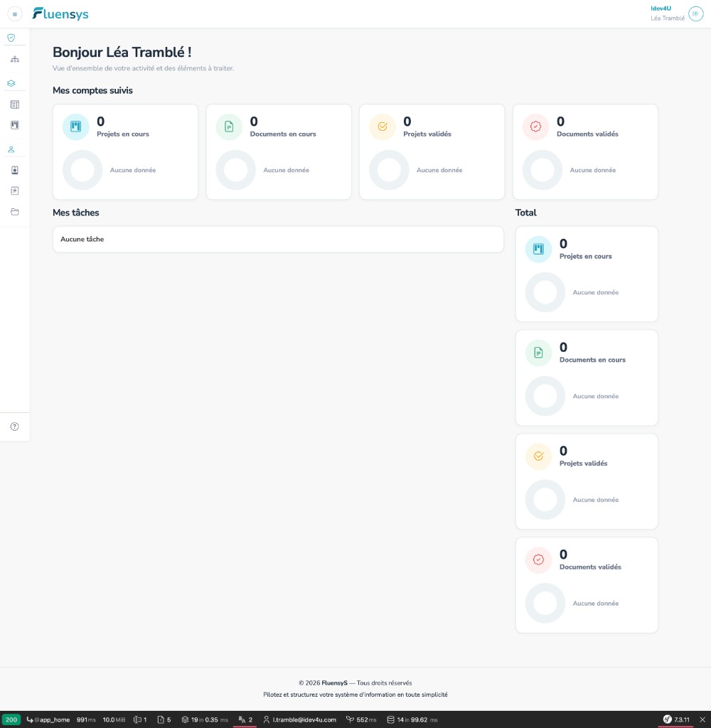711x728 pixels.
Task: Open the folder icon in the sidebar
Action: [x=15, y=212]
